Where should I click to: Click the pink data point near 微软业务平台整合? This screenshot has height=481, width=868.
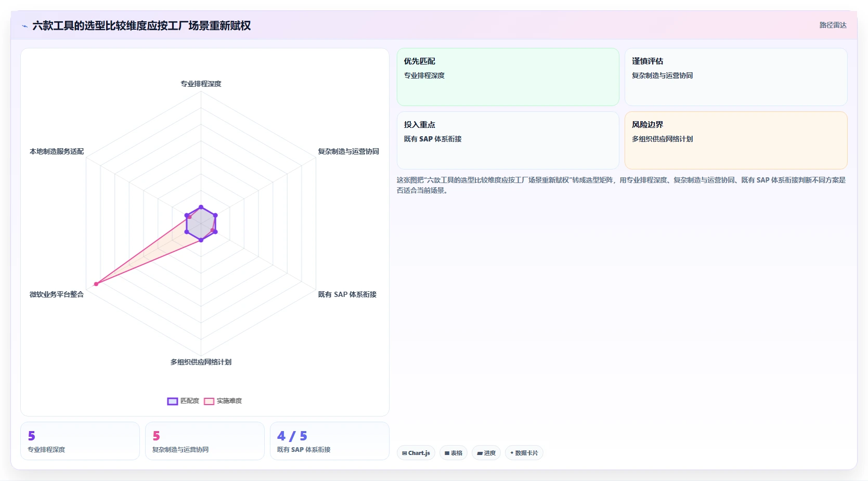pos(96,284)
